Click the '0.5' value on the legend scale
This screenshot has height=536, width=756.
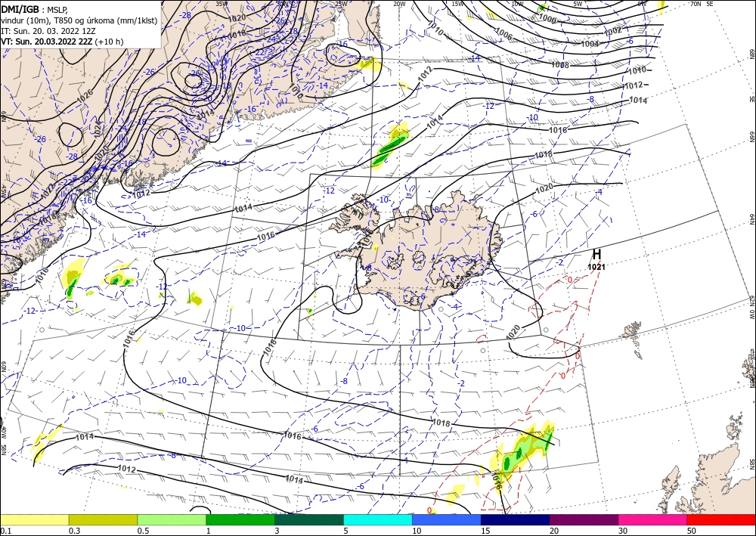coord(143,531)
